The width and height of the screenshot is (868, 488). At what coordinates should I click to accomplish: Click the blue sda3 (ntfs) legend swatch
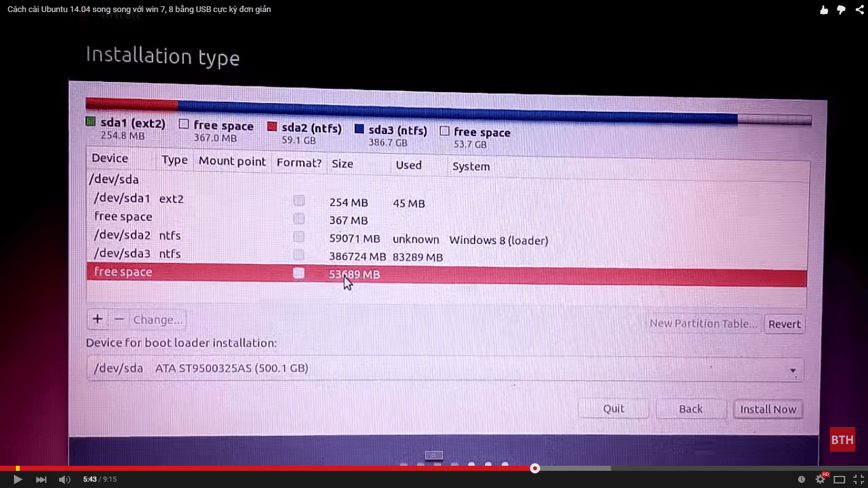359,129
